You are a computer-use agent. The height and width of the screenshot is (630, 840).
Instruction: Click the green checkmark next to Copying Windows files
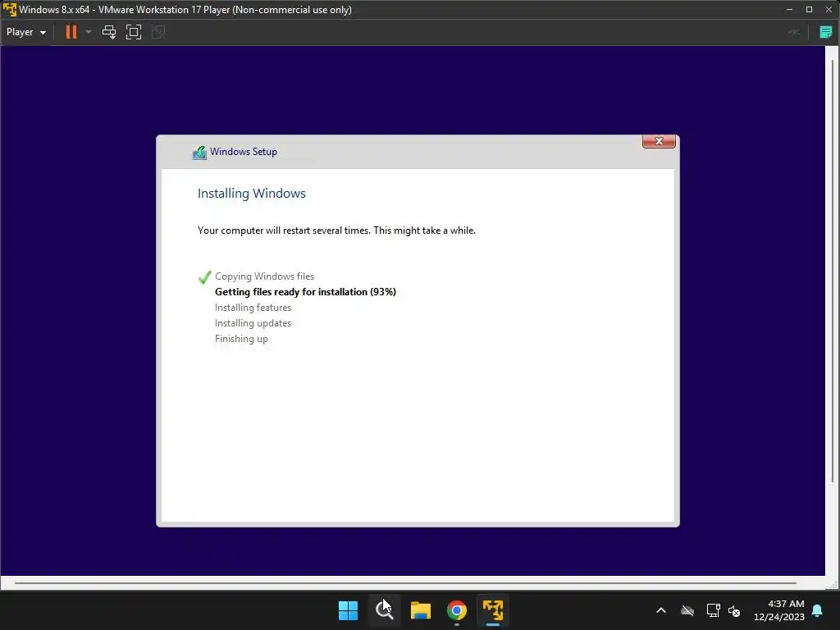(204, 277)
